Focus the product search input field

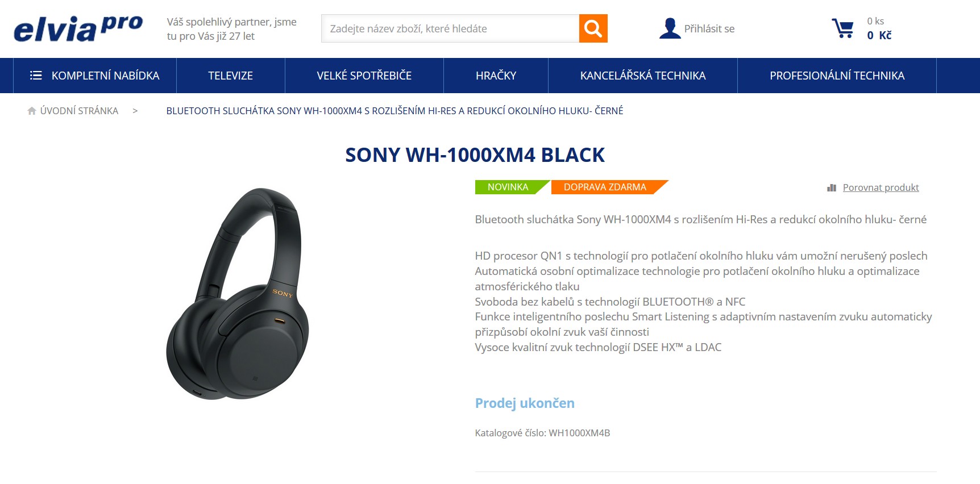pyautogui.click(x=450, y=28)
